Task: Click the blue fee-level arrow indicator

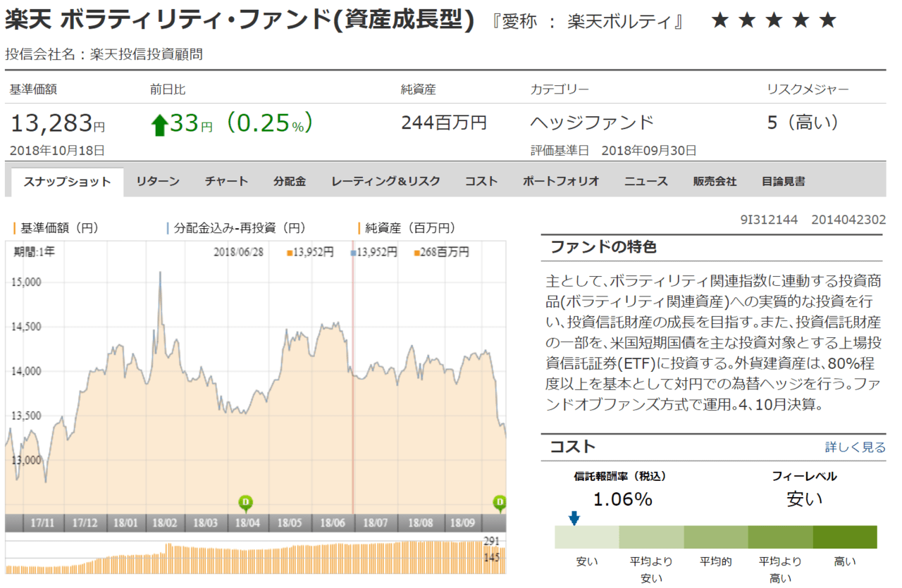Action: point(574,518)
